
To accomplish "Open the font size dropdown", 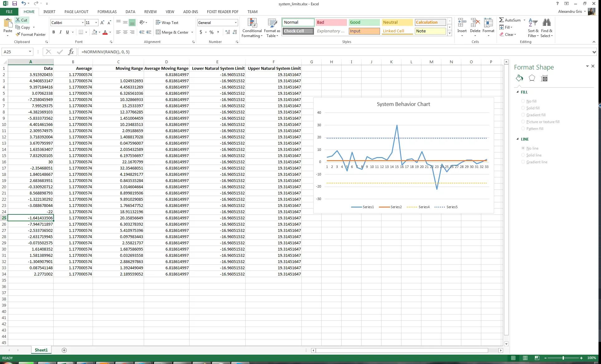I will click(96, 22).
